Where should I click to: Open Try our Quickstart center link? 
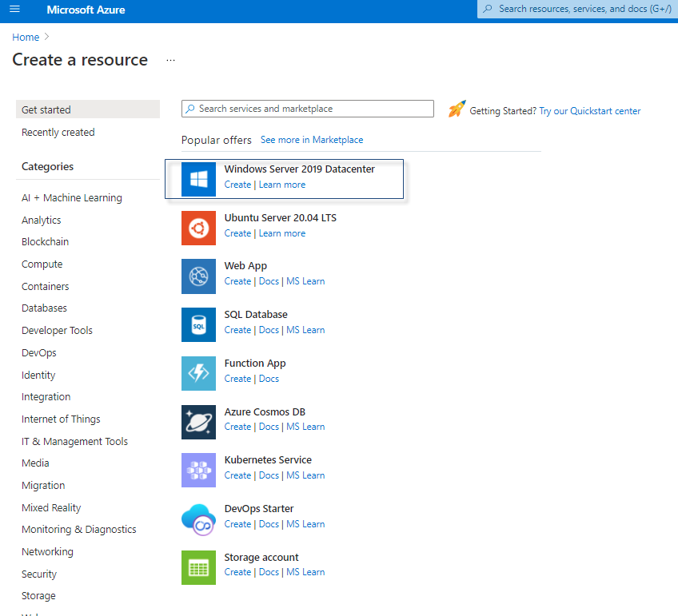click(590, 111)
